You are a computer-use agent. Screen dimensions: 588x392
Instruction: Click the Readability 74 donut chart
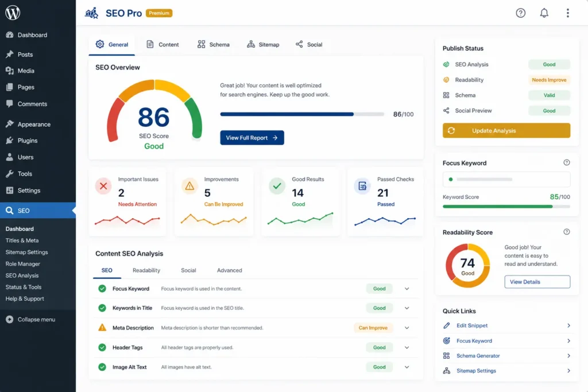pos(467,266)
